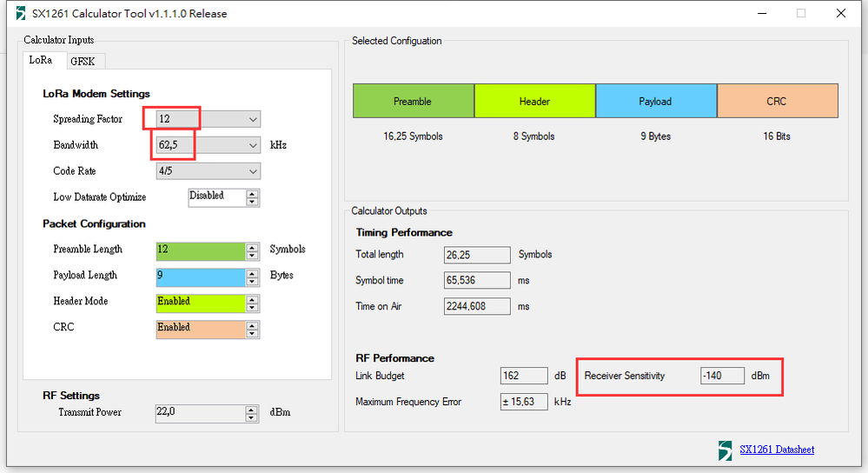Image resolution: width=868 pixels, height=473 pixels.
Task: Toggle Low Datarate Optimize spinner
Action: 253,197
